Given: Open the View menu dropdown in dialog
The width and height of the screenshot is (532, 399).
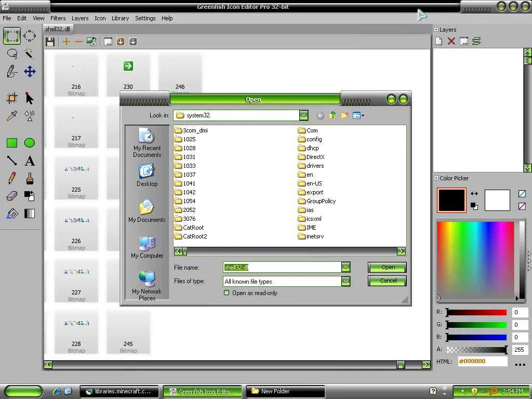Looking at the screenshot, I should click(x=358, y=116).
